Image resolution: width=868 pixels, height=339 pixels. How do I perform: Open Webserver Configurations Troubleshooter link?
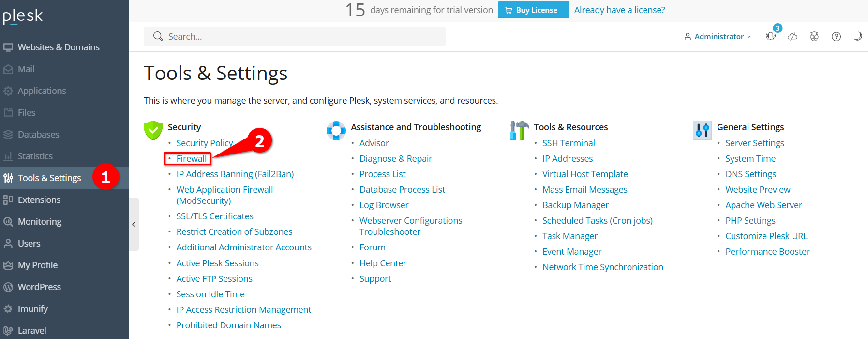(411, 226)
